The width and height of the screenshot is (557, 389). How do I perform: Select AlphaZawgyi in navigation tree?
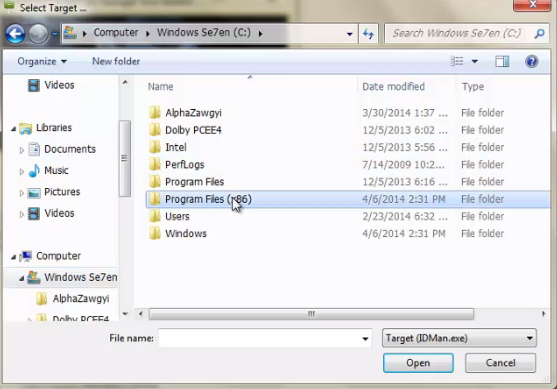click(x=81, y=298)
